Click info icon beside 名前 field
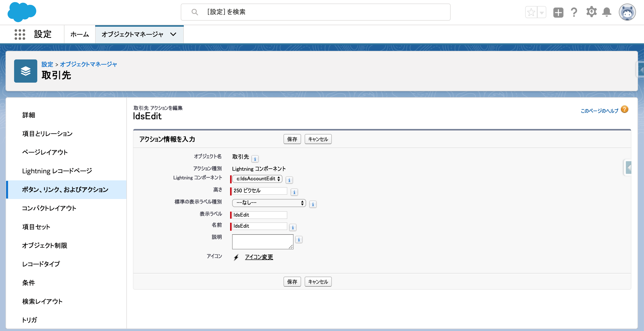This screenshot has width=644, height=331. click(293, 227)
